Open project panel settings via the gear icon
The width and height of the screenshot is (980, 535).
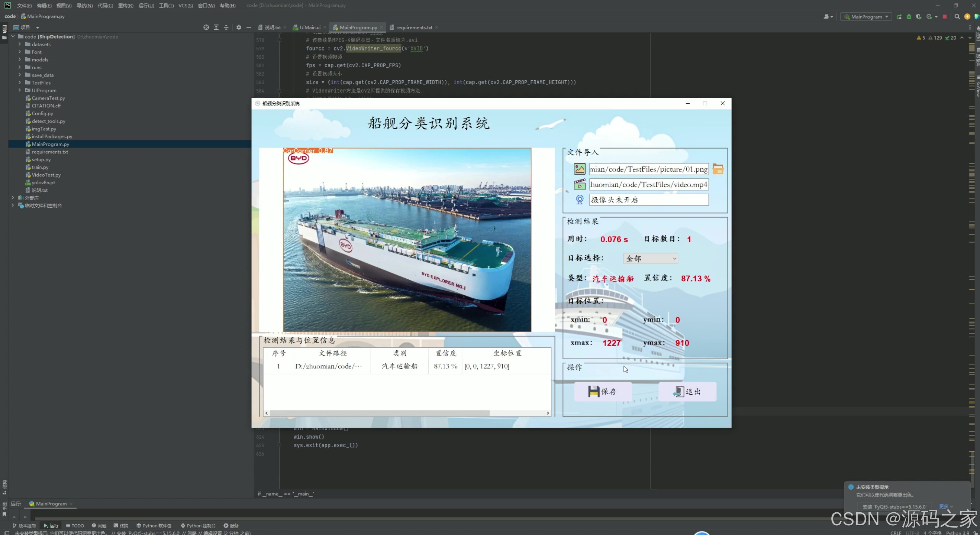coord(239,27)
